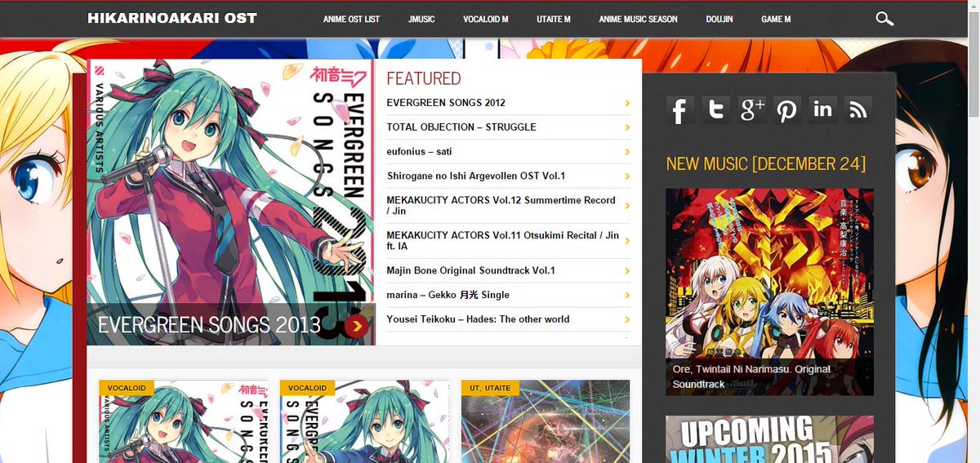
Task: Open TOTAL OBJECTION – STRUGGLE link
Action: point(461,127)
